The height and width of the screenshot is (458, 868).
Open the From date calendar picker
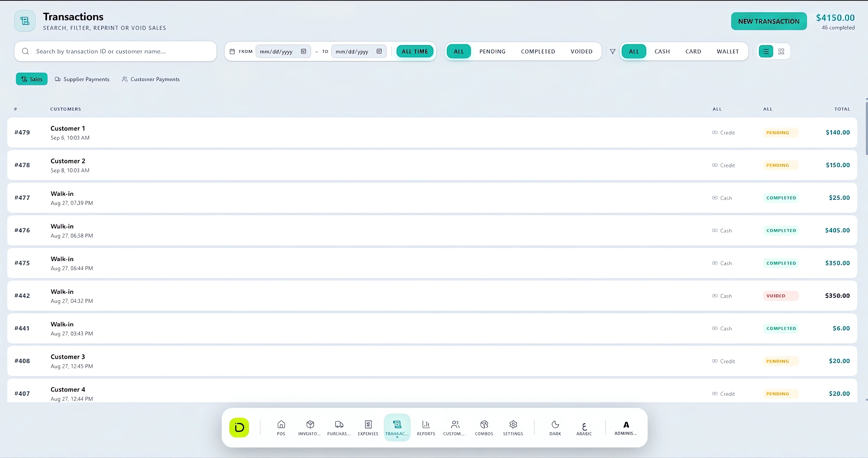303,51
